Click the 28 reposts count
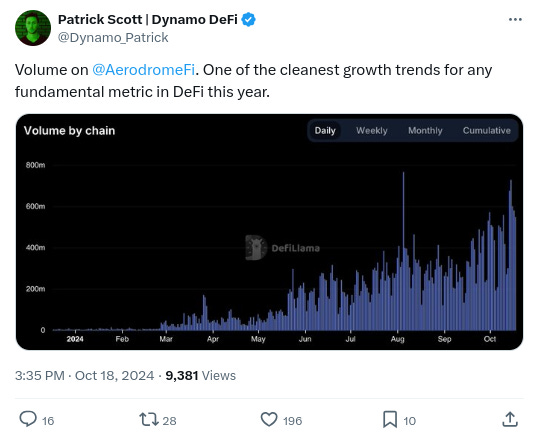The image size is (536, 439). coord(169,421)
